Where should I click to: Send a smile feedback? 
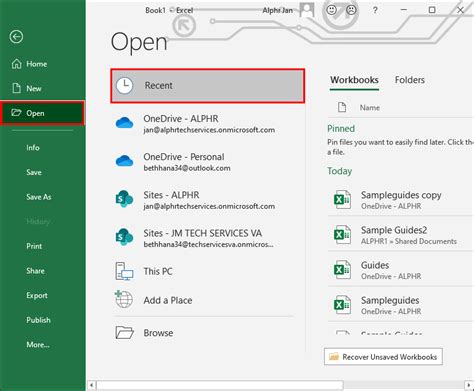(331, 10)
